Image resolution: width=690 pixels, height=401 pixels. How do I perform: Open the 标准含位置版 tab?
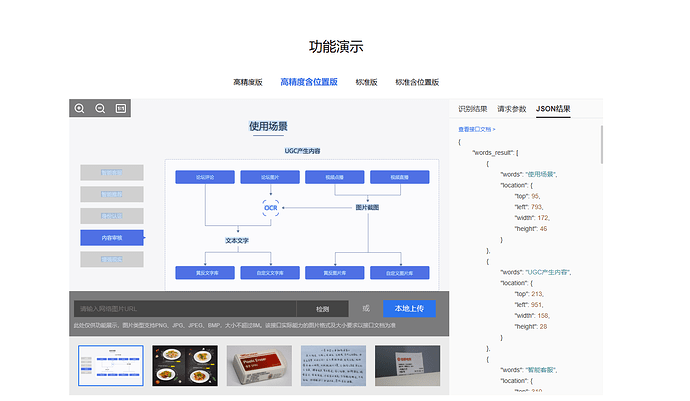[417, 82]
